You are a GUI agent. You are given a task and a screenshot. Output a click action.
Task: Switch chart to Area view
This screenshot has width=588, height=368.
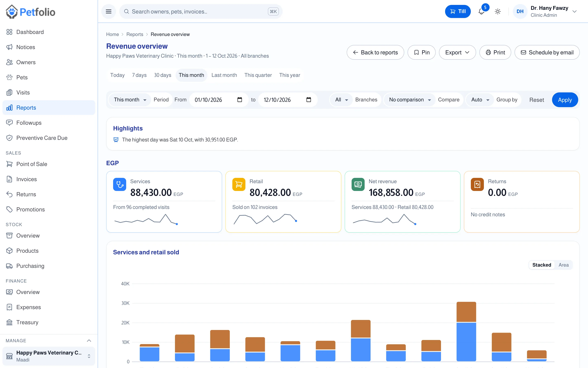[x=563, y=265]
